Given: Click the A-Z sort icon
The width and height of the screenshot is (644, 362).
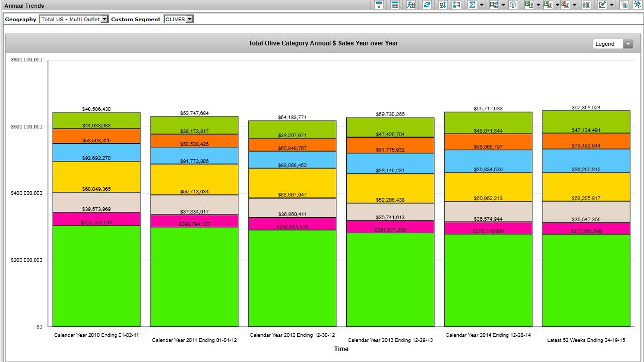Looking at the screenshot, I should (443, 5).
